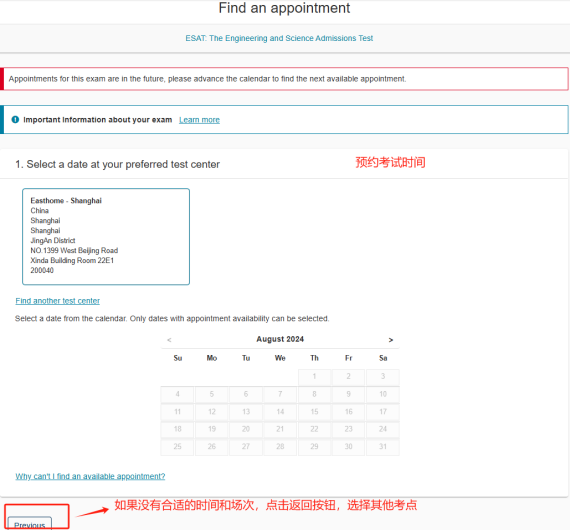The height and width of the screenshot is (531, 571).
Task: Open Why can't I find an available appointment
Action: click(x=90, y=476)
